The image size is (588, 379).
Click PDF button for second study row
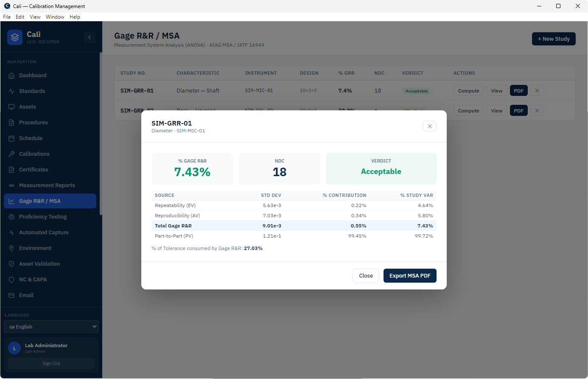click(x=519, y=111)
